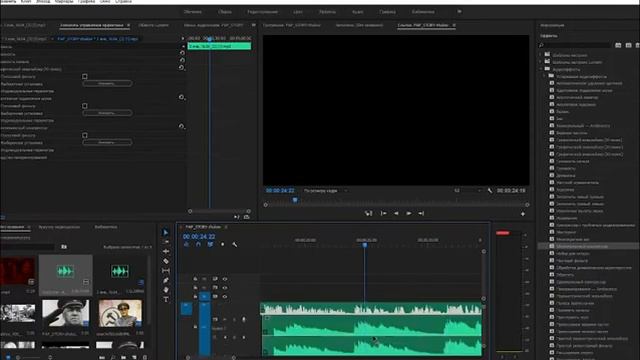640x360 pixels.
Task: Open Program monitor settings wrench
Action: tap(490, 191)
